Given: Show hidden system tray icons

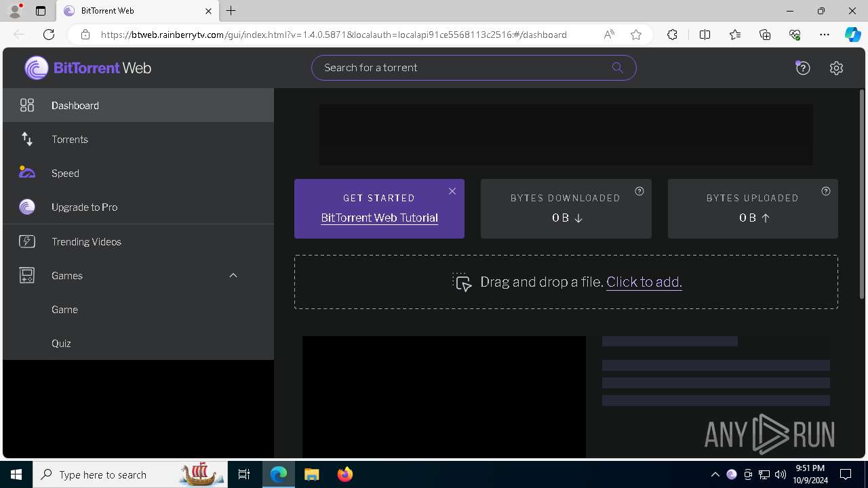Looking at the screenshot, I should (715, 474).
